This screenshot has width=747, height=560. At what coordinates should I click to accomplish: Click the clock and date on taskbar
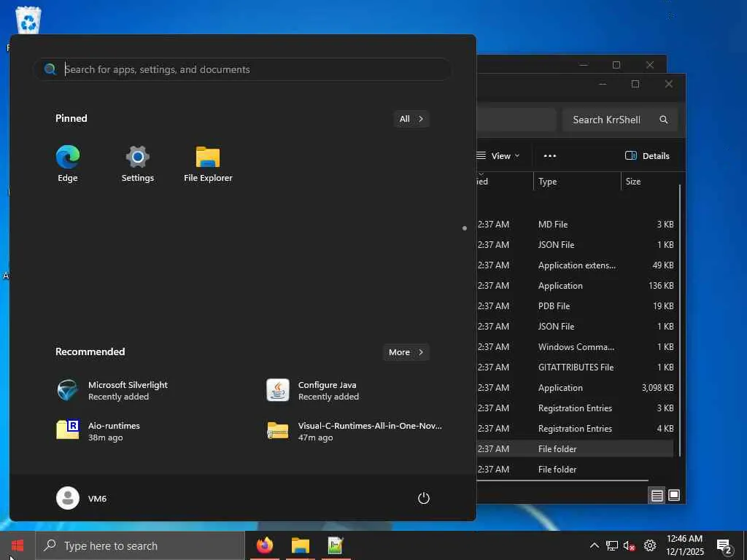[684, 545]
